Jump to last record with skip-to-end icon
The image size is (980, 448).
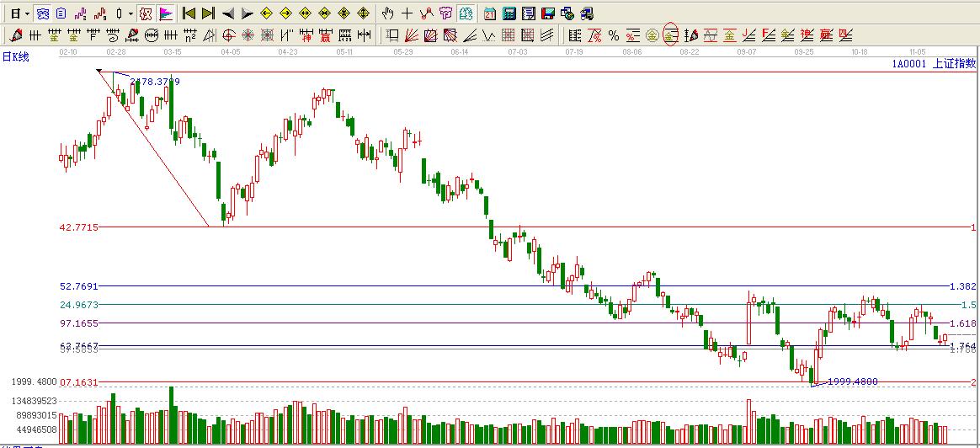pos(208,13)
